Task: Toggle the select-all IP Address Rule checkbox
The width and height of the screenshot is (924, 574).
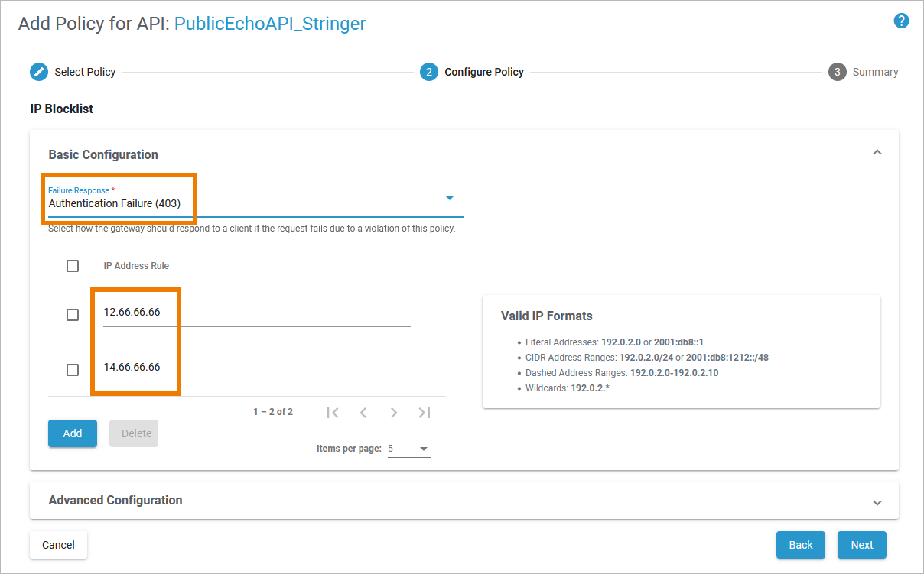Action: click(x=73, y=266)
